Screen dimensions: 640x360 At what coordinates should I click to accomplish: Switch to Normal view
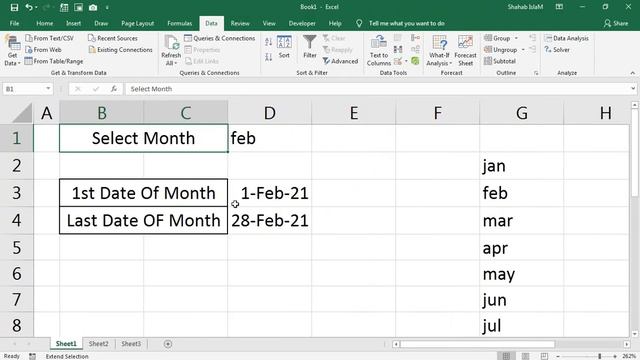tap(506, 356)
